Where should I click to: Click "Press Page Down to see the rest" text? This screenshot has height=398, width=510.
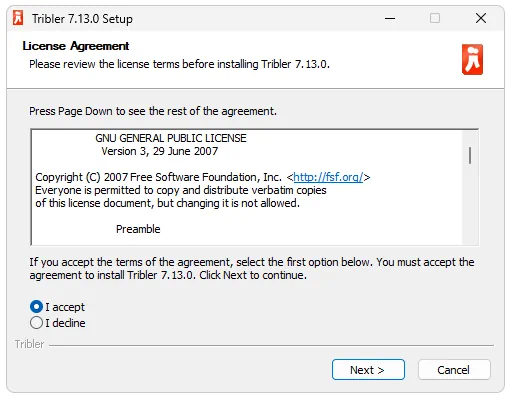pos(153,111)
